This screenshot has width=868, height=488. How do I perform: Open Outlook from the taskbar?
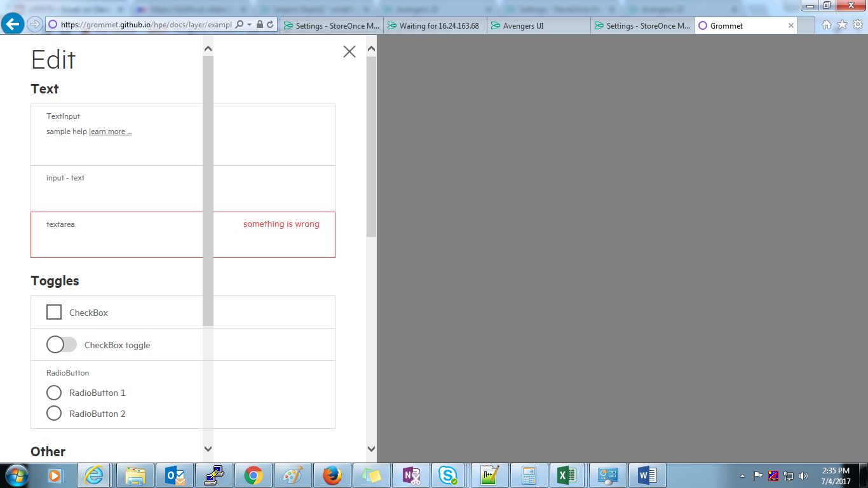pos(175,475)
